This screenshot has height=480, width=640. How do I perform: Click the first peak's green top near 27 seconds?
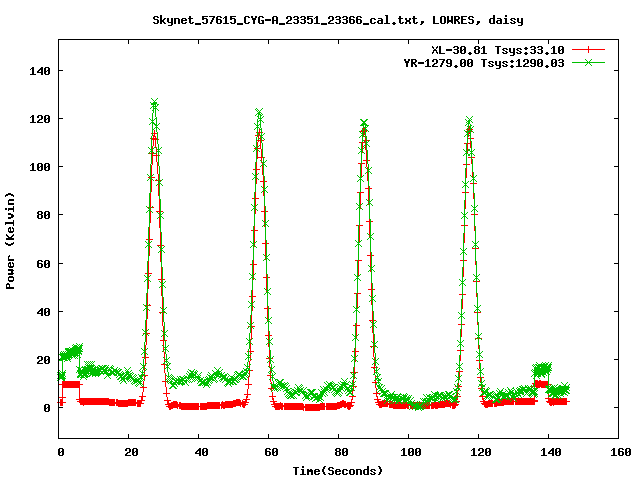tap(154, 102)
